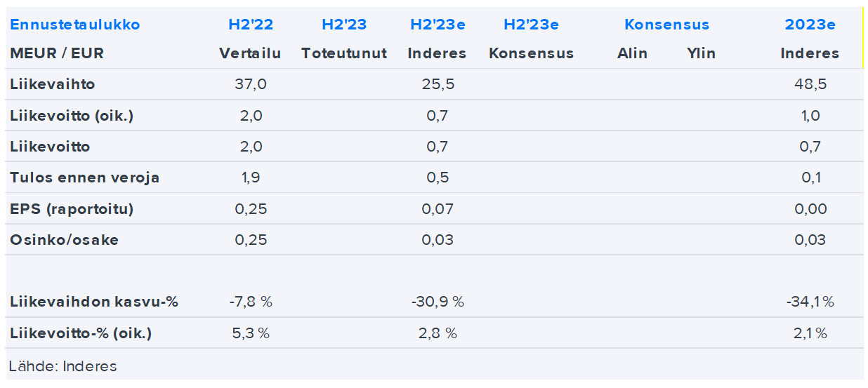The width and height of the screenshot is (868, 388).
Task: Click the Liikevaihto row label
Action: tap(53, 84)
